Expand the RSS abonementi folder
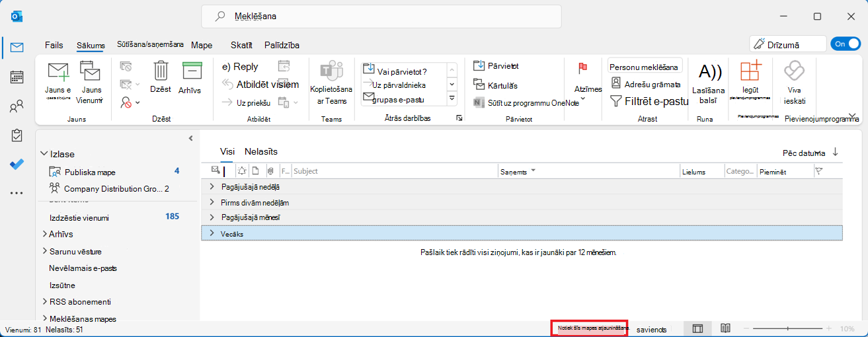The image size is (868, 337). point(44,302)
